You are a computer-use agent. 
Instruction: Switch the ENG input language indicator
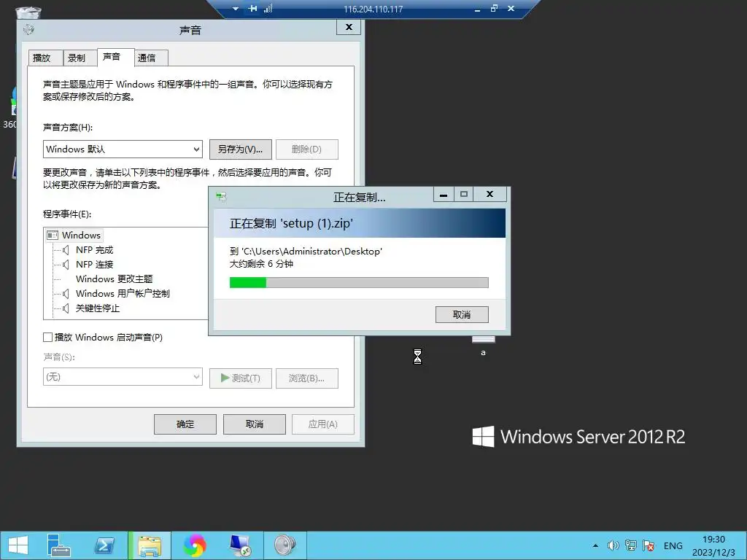pyautogui.click(x=673, y=545)
